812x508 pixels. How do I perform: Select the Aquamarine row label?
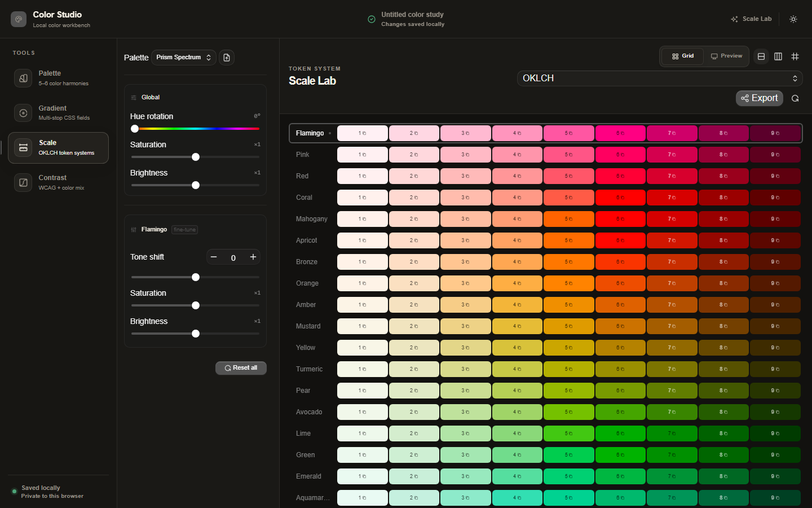(x=313, y=498)
